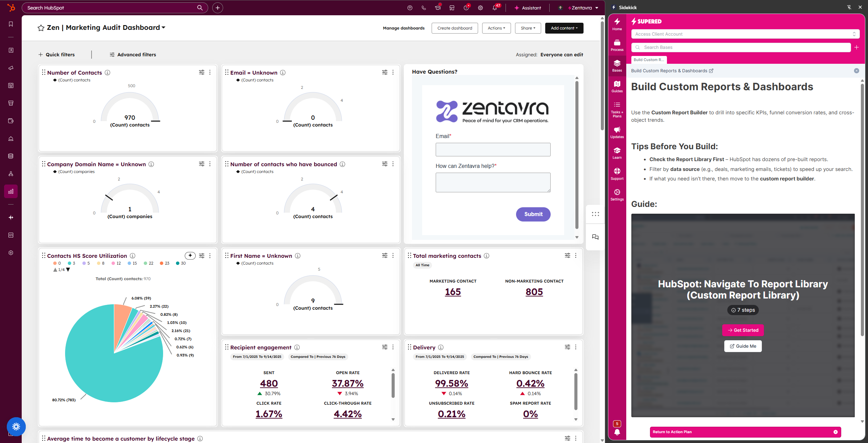
Task: Select the Build Custom R... tab
Action: 649,60
